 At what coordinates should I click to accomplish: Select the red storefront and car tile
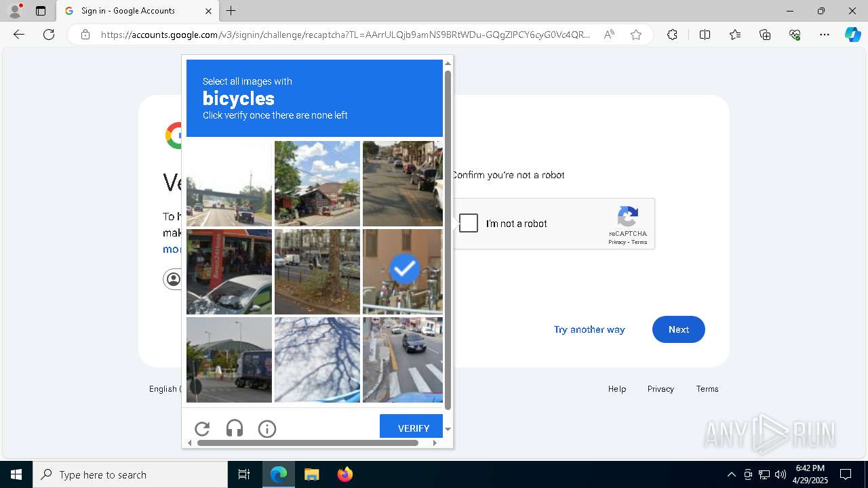pyautogui.click(x=229, y=272)
